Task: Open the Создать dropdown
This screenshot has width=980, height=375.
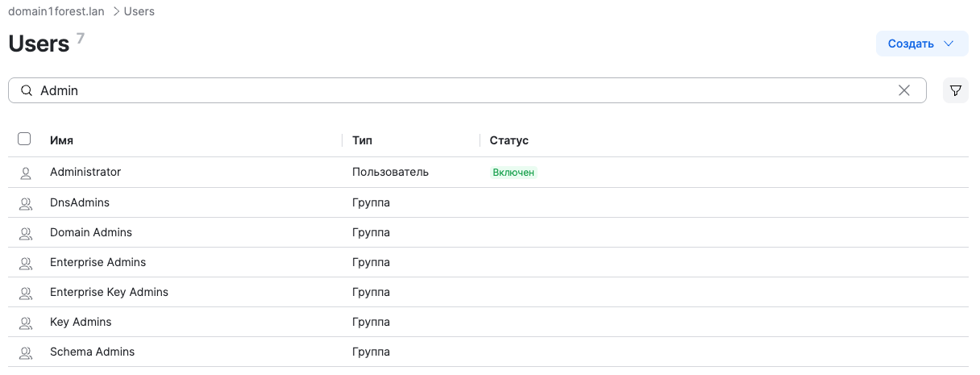Action: click(x=921, y=44)
